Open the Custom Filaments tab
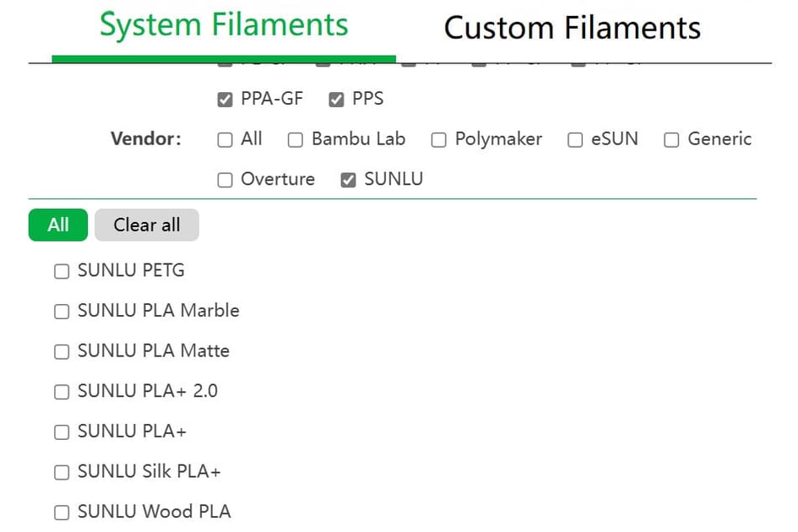798x532 pixels. (572, 28)
